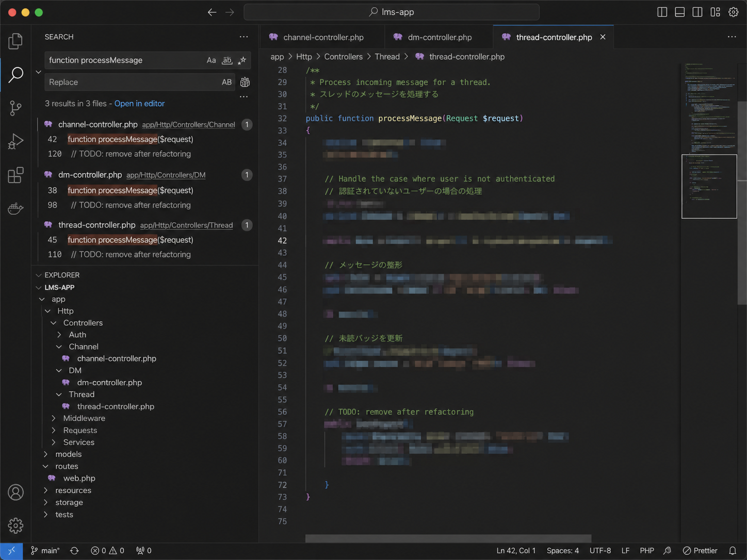The width and height of the screenshot is (747, 560).
Task: Open line 45 result in thread-controller.php
Action: pyautogui.click(x=130, y=240)
